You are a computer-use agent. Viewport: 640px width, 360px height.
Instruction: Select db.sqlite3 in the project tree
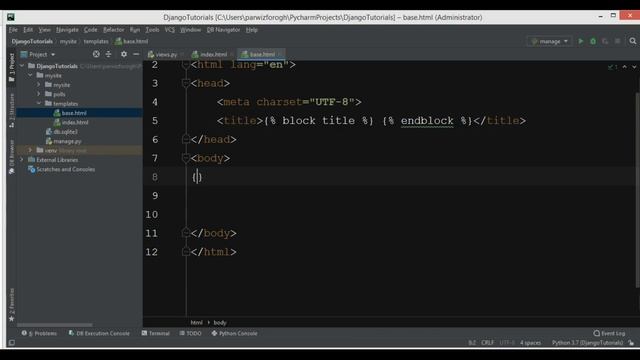coord(65,131)
